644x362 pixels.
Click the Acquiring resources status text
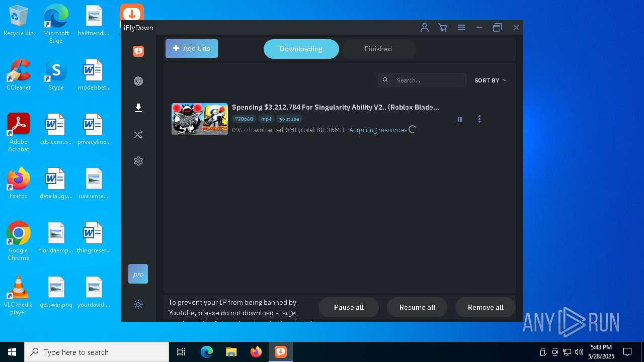point(378,130)
